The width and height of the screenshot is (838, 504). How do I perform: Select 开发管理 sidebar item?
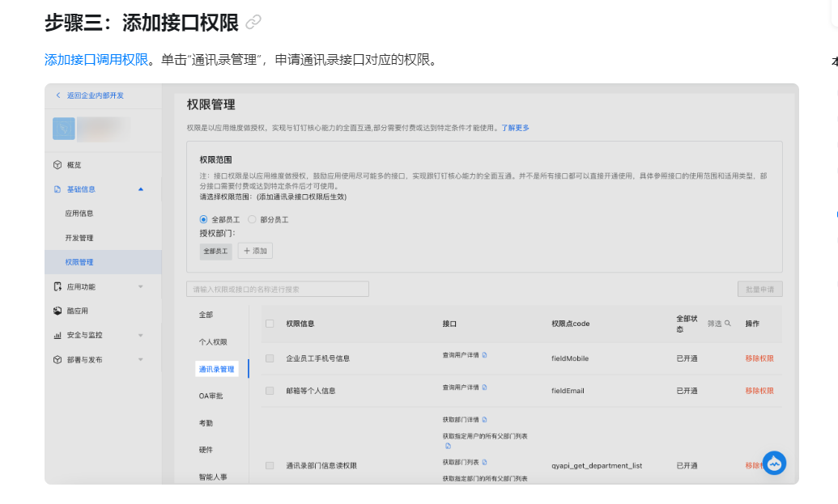tap(79, 238)
